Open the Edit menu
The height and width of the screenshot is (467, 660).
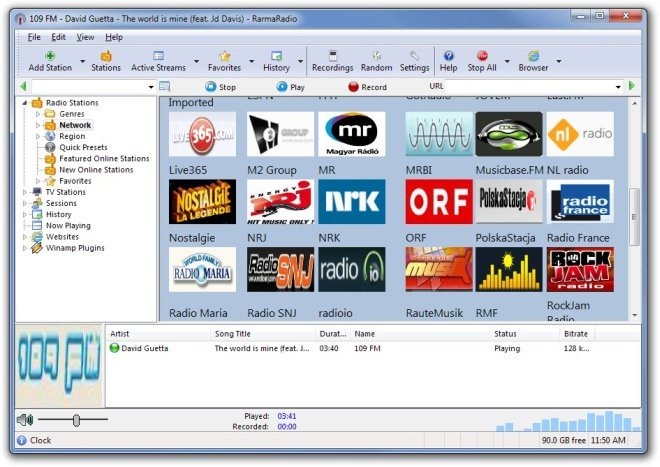tap(58, 37)
